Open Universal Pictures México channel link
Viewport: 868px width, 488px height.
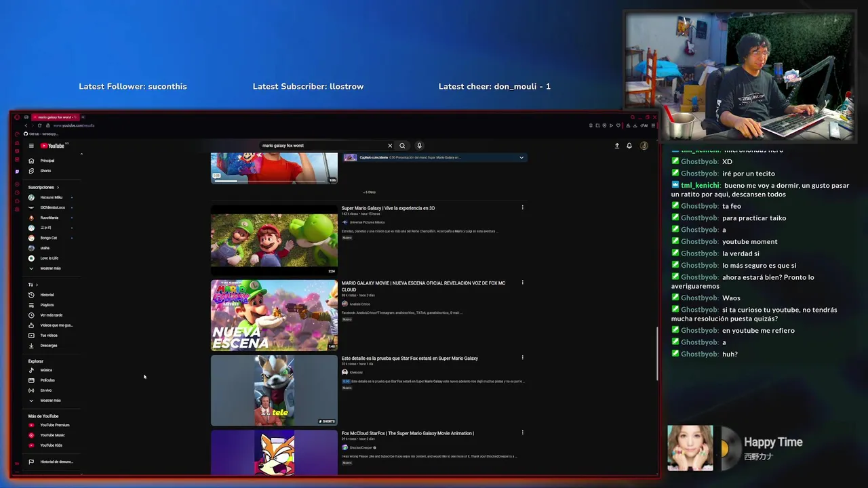[x=367, y=222]
